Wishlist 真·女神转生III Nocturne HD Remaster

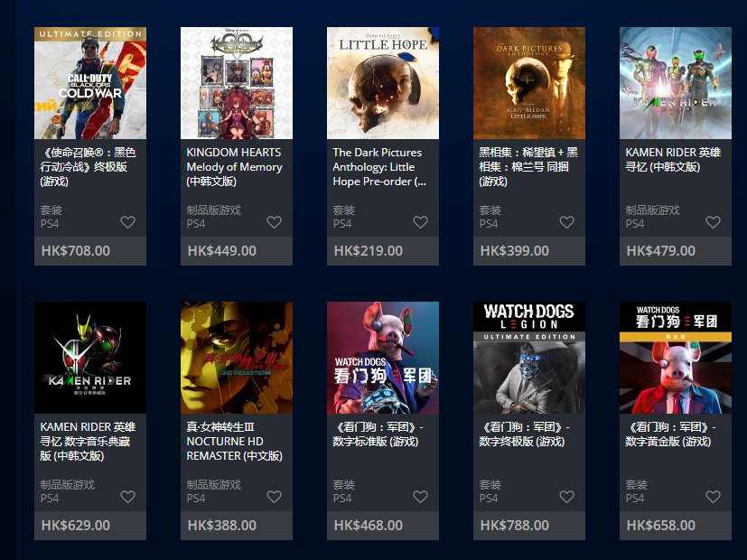(x=274, y=497)
